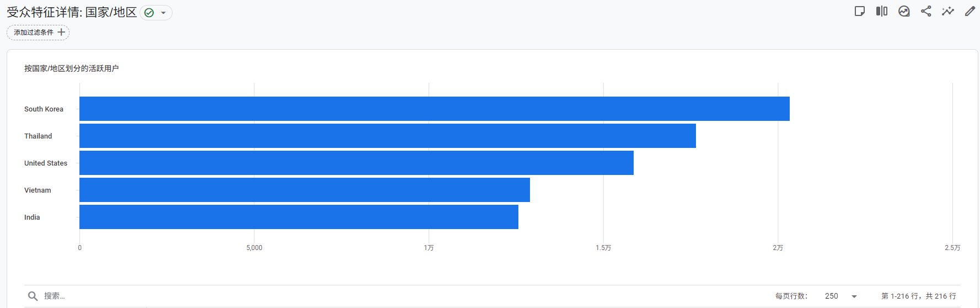Click the pencil customize report icon
The height and width of the screenshot is (308, 980).
pos(970,11)
